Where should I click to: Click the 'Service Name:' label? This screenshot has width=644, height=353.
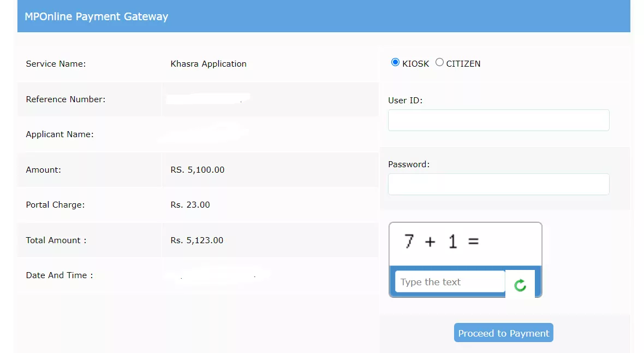click(56, 64)
